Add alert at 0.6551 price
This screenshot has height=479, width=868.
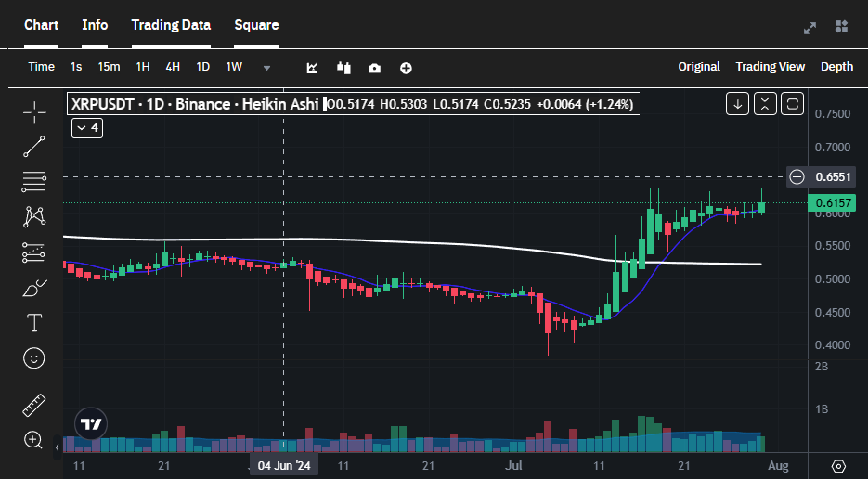point(797,176)
